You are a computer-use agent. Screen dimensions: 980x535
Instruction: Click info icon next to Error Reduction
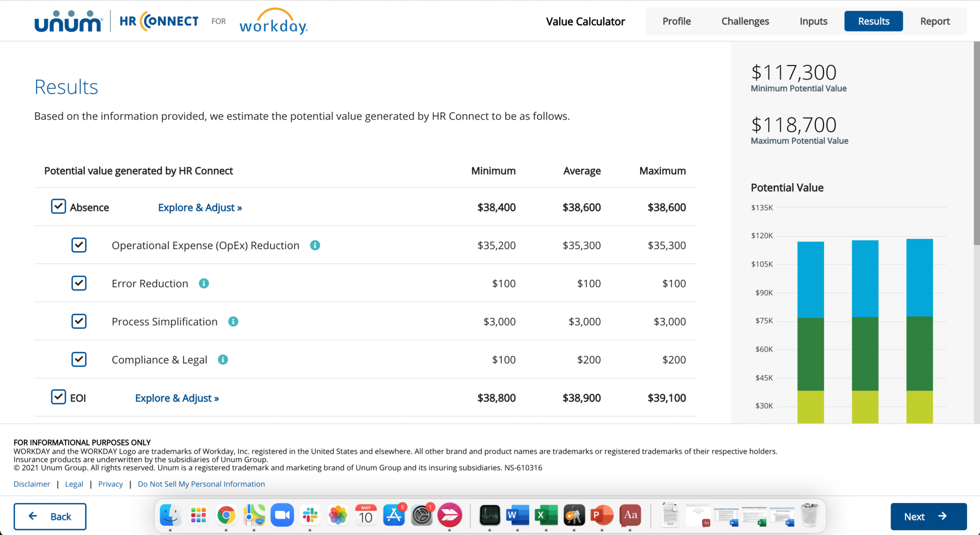tap(204, 284)
